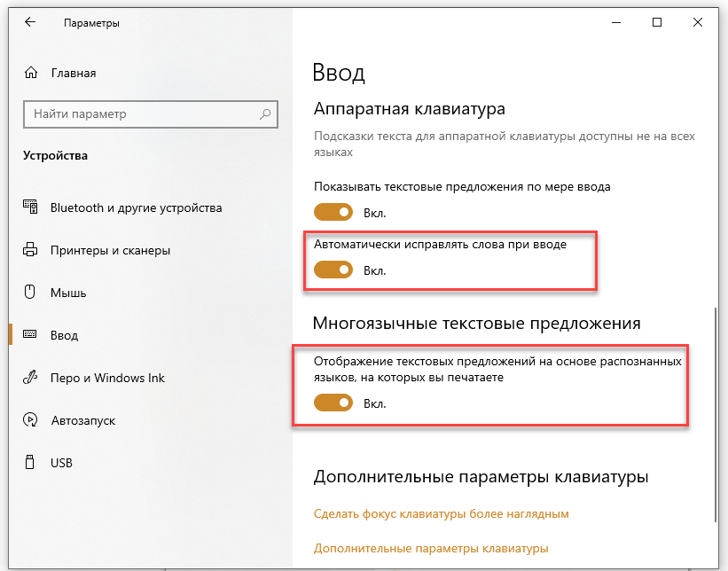Click the Найти параметр search field
728x571 pixels.
151,113
